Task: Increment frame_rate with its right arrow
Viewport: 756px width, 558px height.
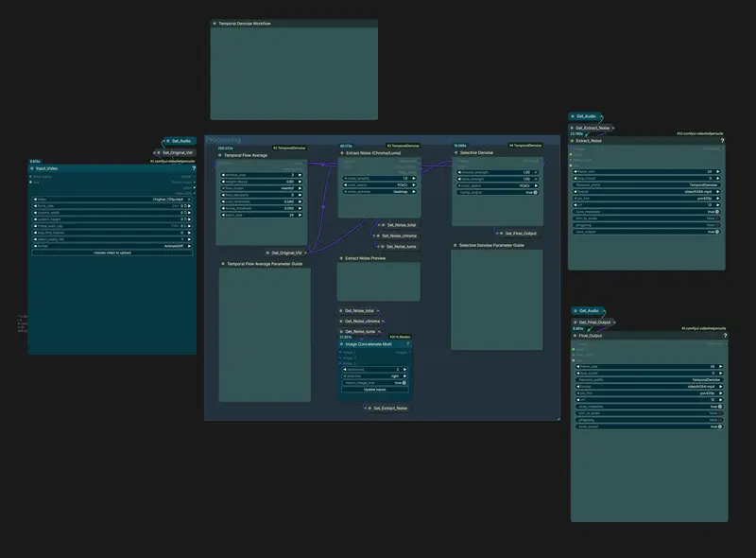Action: coord(718,171)
